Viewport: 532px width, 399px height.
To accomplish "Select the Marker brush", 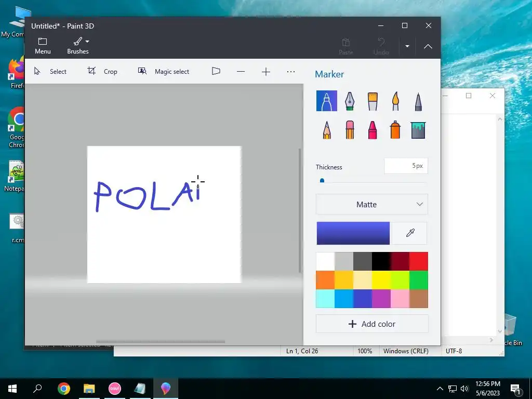I will (326, 101).
